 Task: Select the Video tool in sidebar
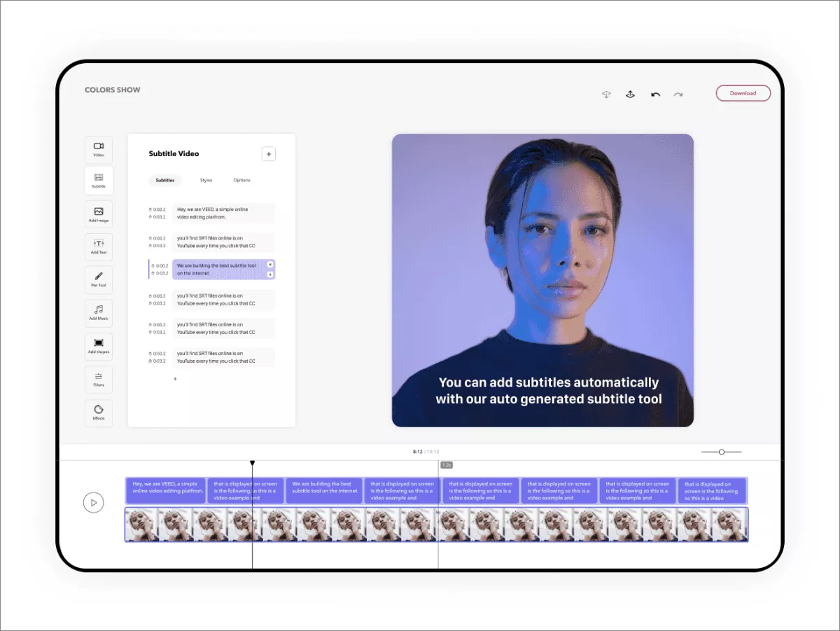pyautogui.click(x=99, y=149)
